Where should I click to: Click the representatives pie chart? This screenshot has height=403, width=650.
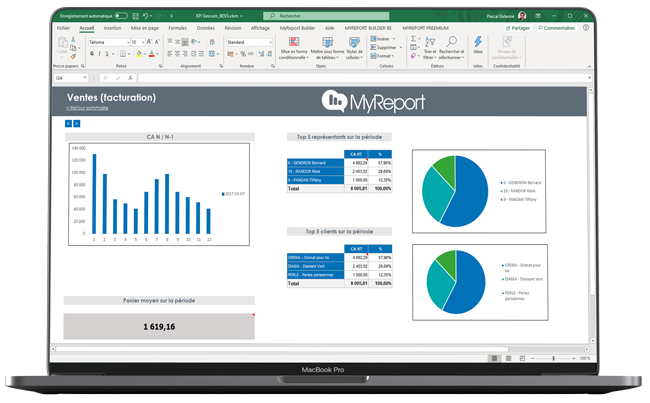455,191
